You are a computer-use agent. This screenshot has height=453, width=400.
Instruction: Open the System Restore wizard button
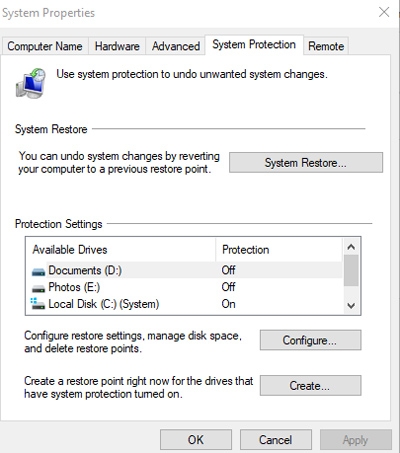[306, 163]
